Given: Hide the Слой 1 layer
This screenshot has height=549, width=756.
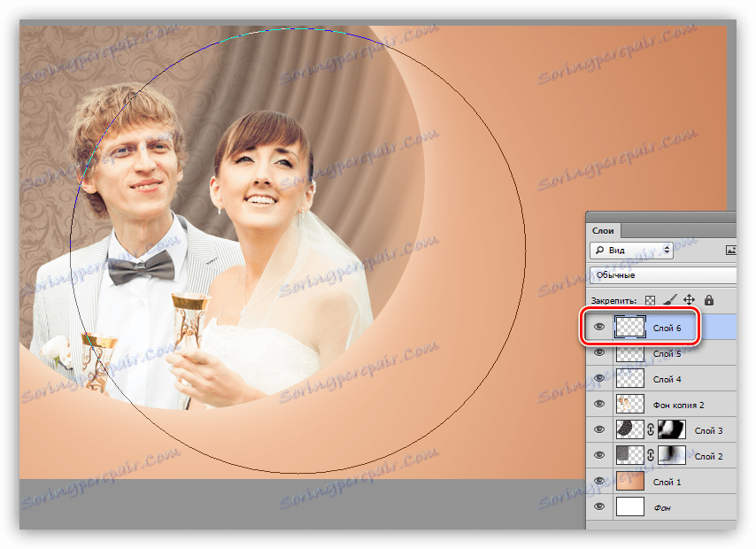Looking at the screenshot, I should pyautogui.click(x=599, y=481).
